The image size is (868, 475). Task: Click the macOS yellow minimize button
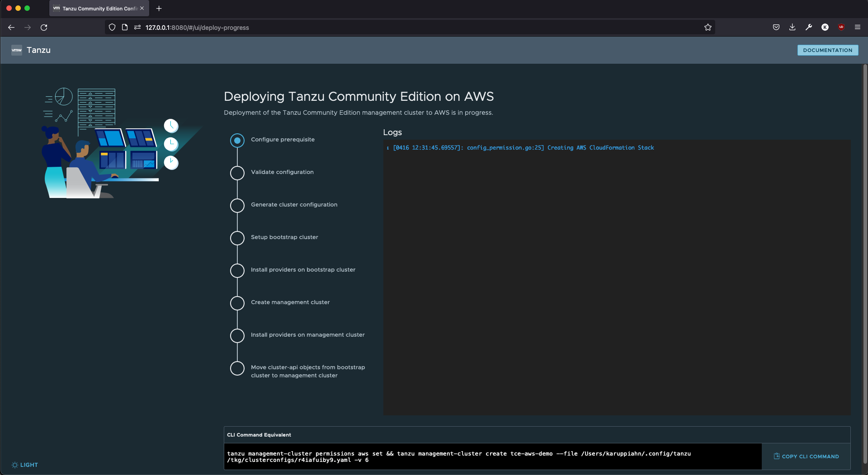coord(18,8)
